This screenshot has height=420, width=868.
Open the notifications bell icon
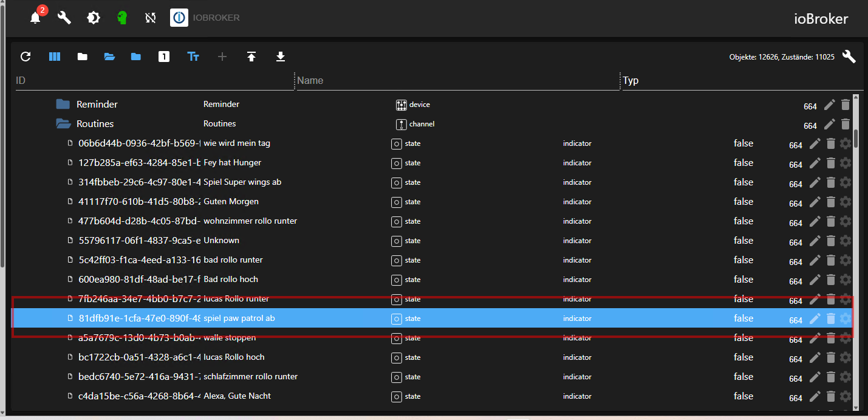click(x=35, y=18)
